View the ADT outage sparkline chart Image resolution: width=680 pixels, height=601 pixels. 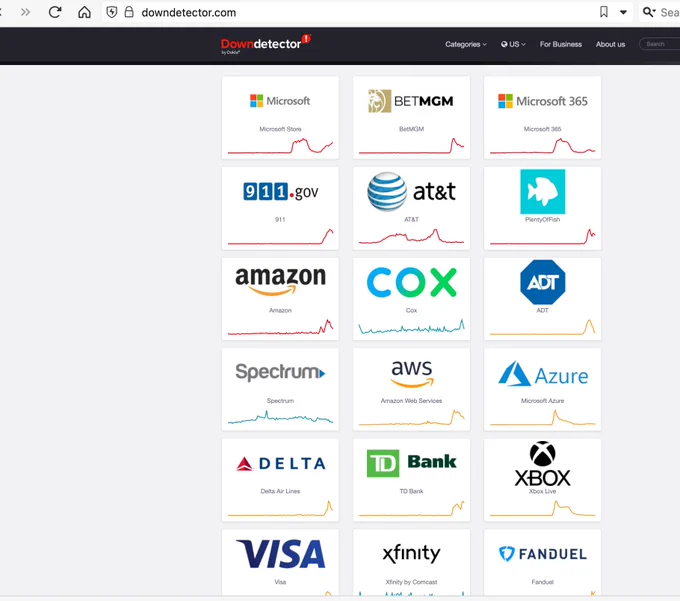pyautogui.click(x=543, y=327)
